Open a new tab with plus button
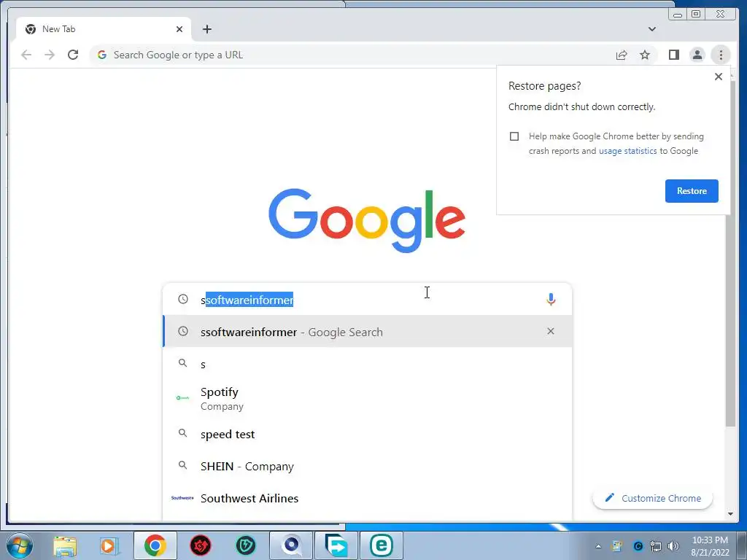Viewport: 747px width, 560px height. coord(206,29)
